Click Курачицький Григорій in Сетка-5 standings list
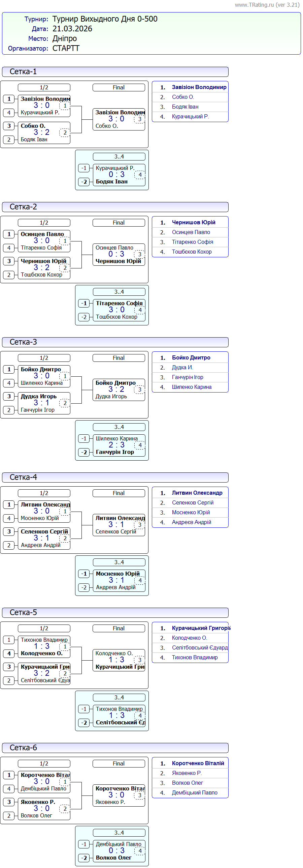This screenshot has width=303, height=868. (x=201, y=628)
